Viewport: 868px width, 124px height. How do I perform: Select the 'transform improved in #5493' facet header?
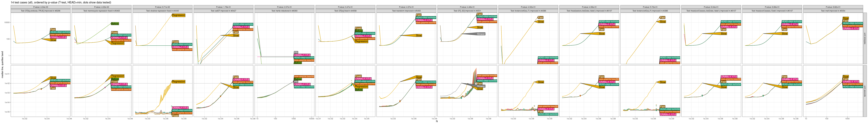pos(406,11)
